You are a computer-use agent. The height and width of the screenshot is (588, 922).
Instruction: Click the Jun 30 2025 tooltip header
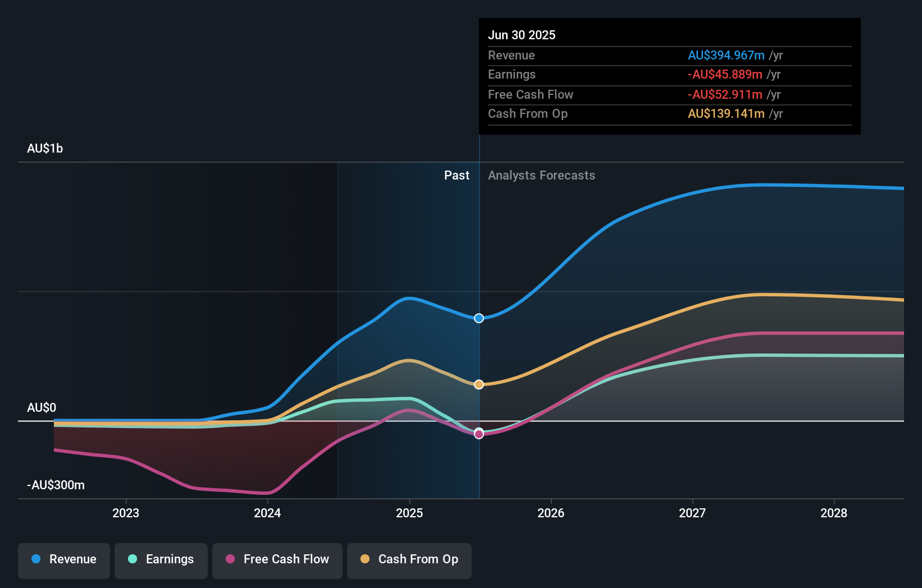point(522,35)
